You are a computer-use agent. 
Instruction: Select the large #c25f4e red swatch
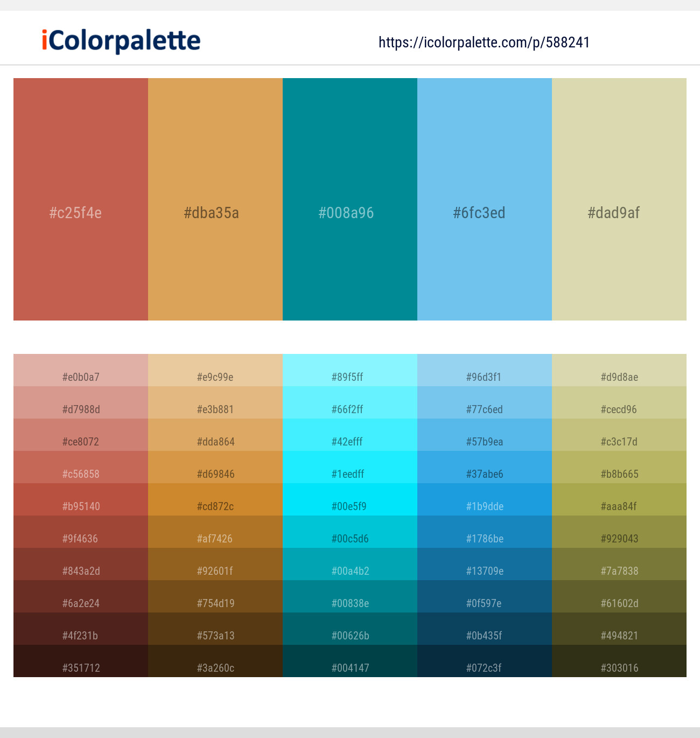point(81,199)
